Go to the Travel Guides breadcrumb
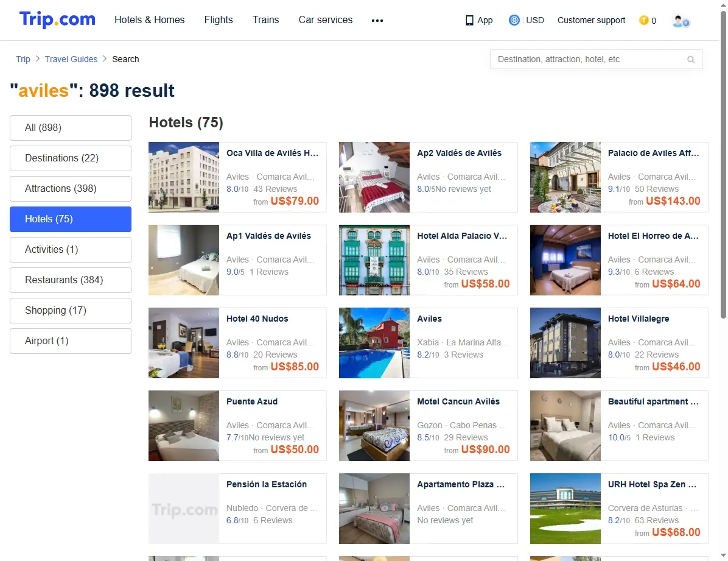This screenshot has width=728, height=561. (x=71, y=59)
